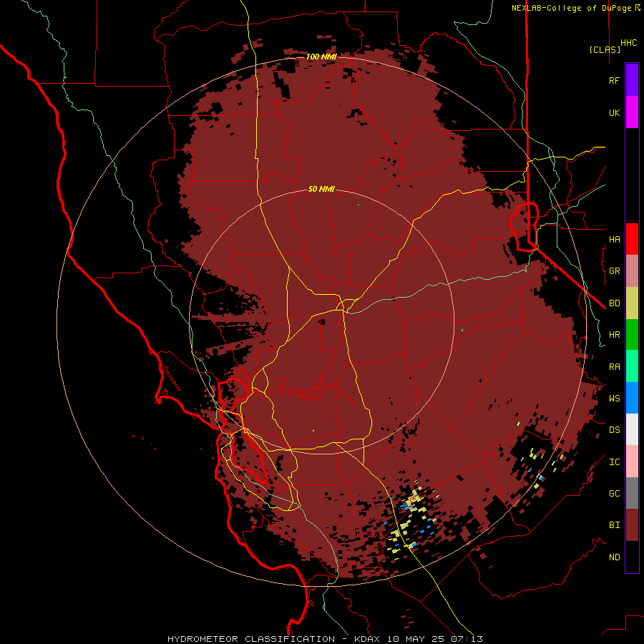Click the "NEXLAB-College of DuPage" header text
Viewport: 644px width, 644px height.
click(x=571, y=8)
